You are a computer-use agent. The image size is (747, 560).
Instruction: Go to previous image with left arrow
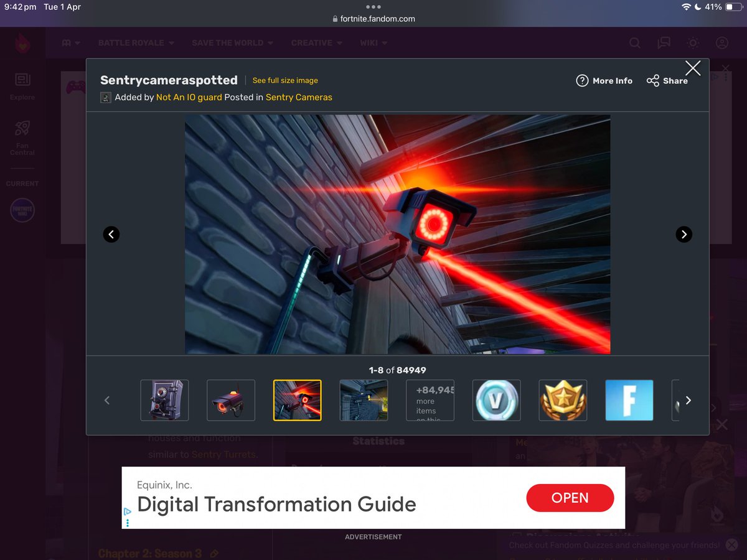[111, 234]
